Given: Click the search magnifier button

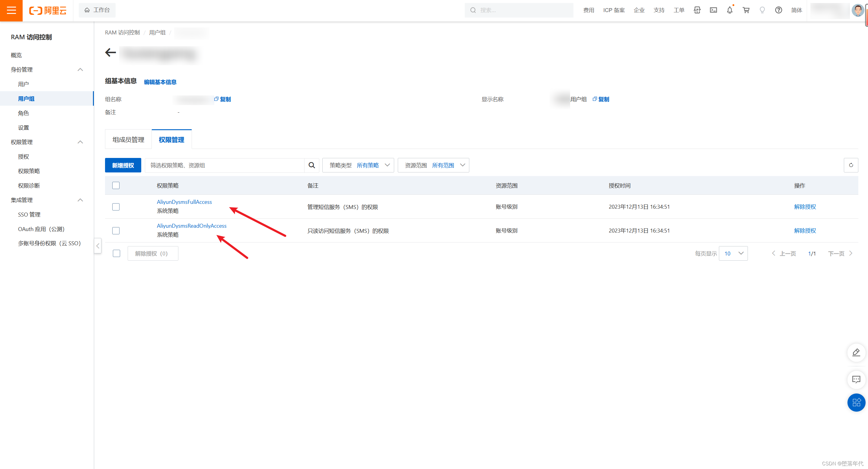Looking at the screenshot, I should [312, 165].
